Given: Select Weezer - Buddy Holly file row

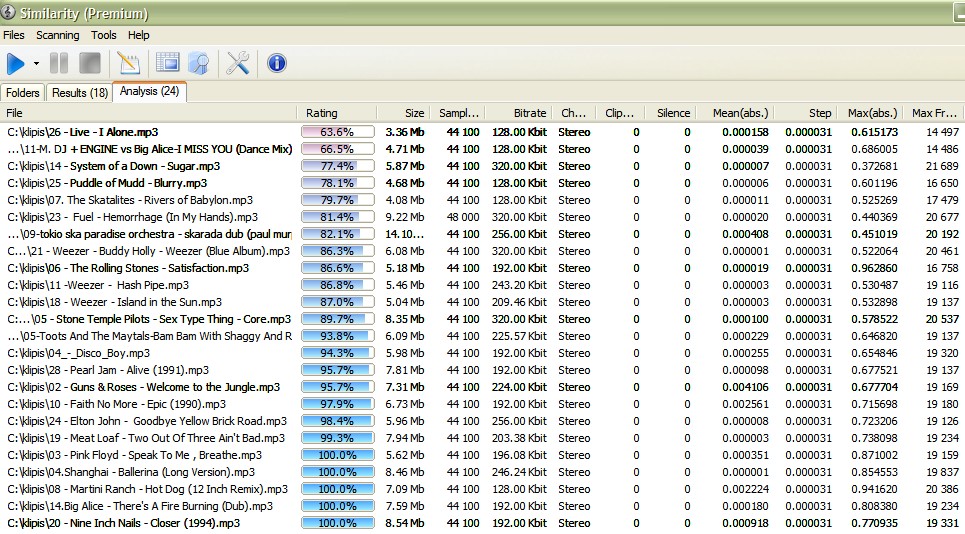Looking at the screenshot, I should (482, 251).
